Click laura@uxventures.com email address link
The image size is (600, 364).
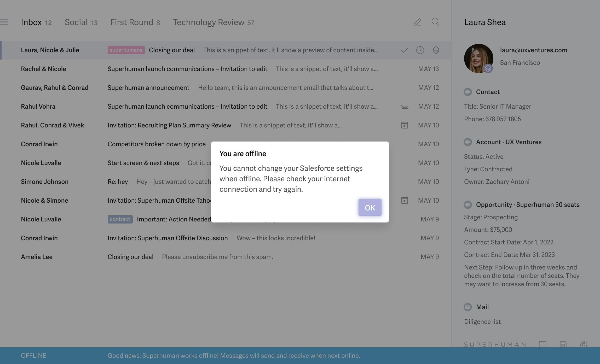click(x=534, y=50)
